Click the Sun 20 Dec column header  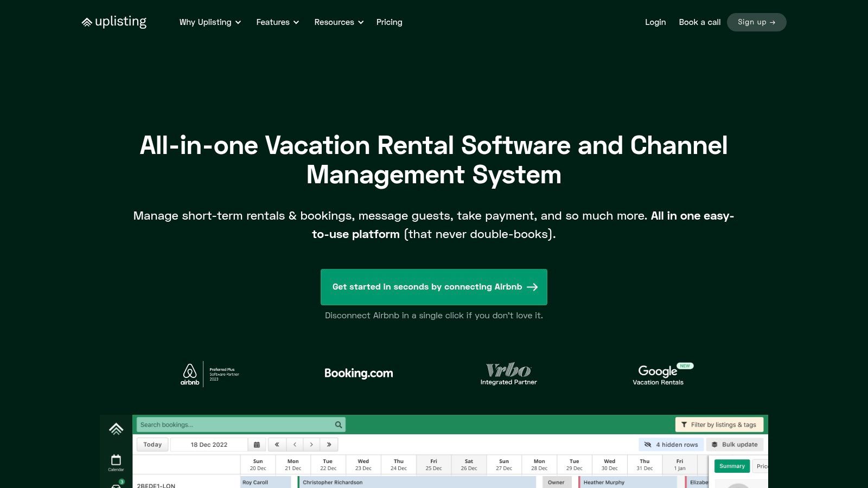(x=258, y=465)
